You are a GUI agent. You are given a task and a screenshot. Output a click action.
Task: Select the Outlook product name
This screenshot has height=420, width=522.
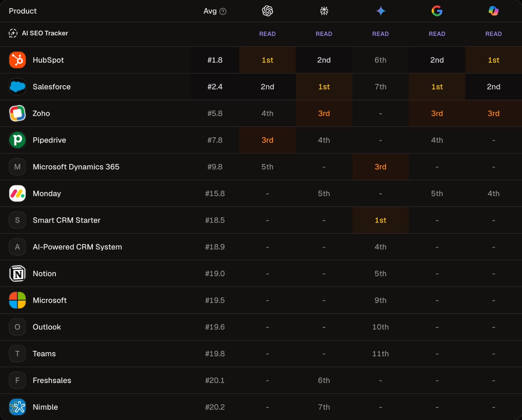(x=47, y=327)
